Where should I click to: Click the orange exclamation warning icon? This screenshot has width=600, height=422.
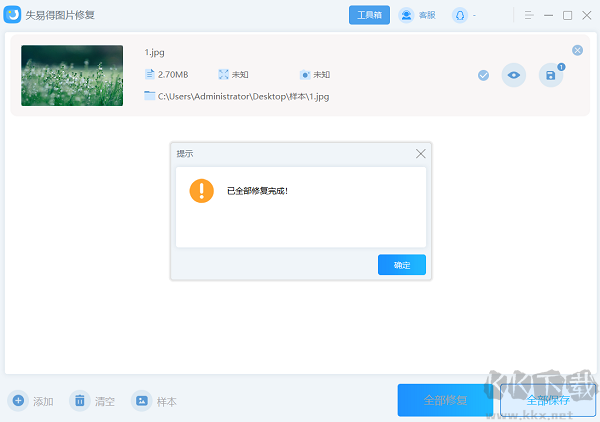(x=202, y=191)
